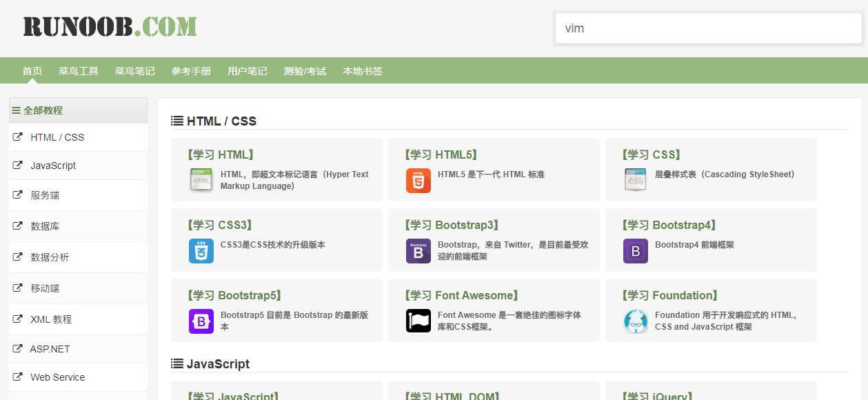Click the orange HTML5 shield icon
This screenshot has width=868, height=400.
pos(418,180)
